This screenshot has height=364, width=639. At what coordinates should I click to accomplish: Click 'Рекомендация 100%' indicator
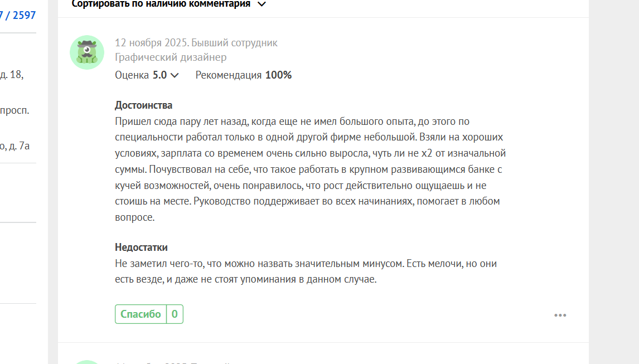(243, 75)
